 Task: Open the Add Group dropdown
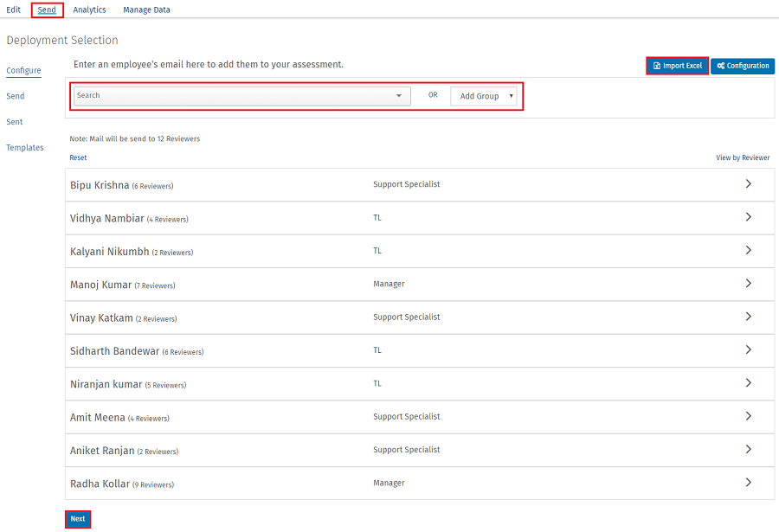484,96
